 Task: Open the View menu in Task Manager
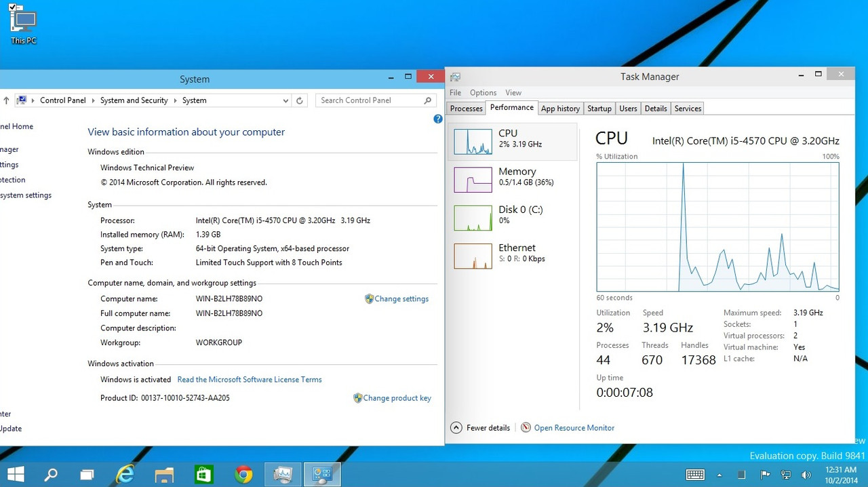513,93
